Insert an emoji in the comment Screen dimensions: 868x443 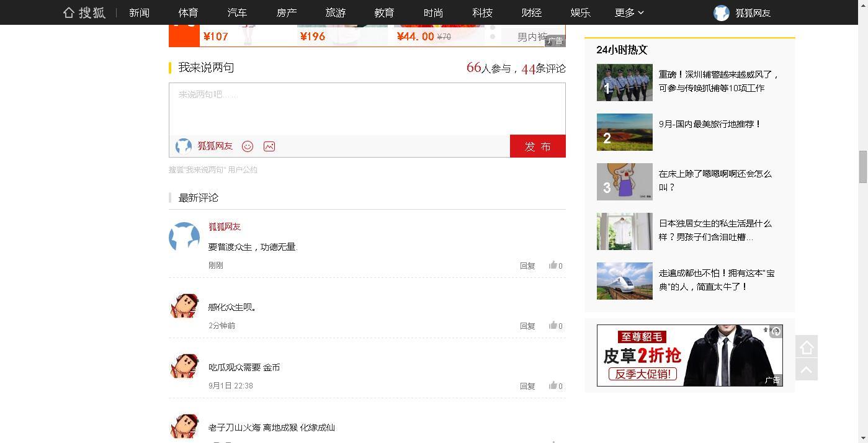click(248, 146)
